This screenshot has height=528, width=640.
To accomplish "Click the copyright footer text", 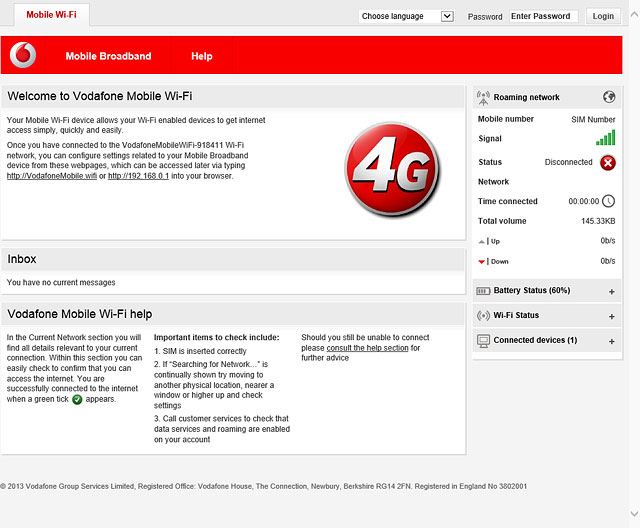I will [x=264, y=486].
